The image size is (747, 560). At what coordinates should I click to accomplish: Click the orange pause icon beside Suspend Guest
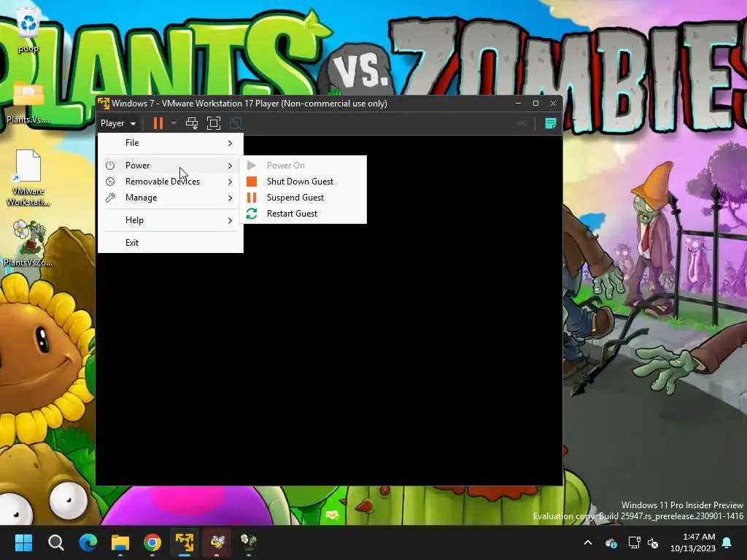(x=252, y=198)
